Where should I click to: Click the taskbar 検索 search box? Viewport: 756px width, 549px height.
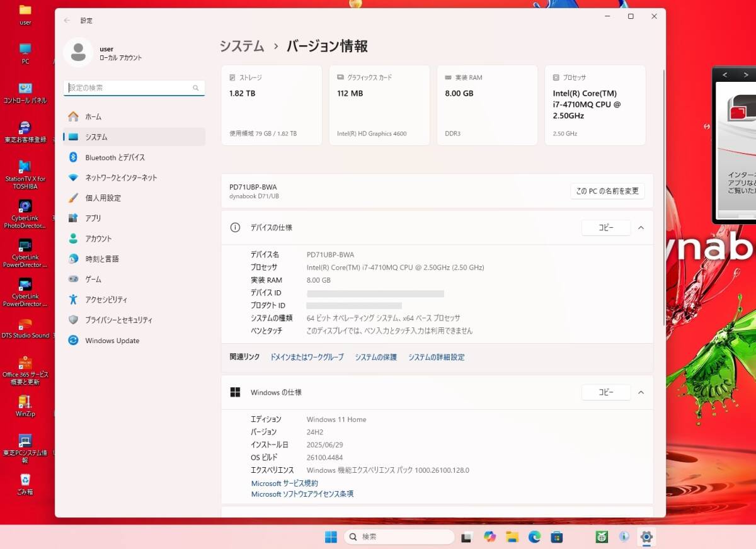399,537
